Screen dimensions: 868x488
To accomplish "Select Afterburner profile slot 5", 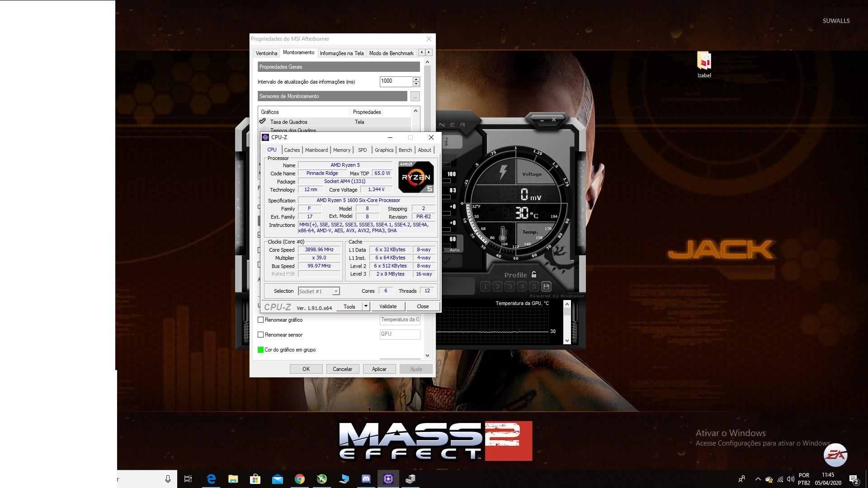I will [x=534, y=286].
